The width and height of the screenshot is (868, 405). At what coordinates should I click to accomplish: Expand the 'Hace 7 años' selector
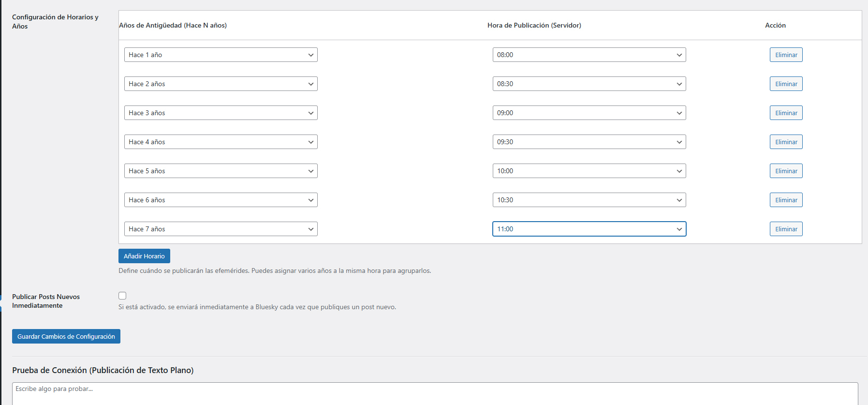coord(221,229)
